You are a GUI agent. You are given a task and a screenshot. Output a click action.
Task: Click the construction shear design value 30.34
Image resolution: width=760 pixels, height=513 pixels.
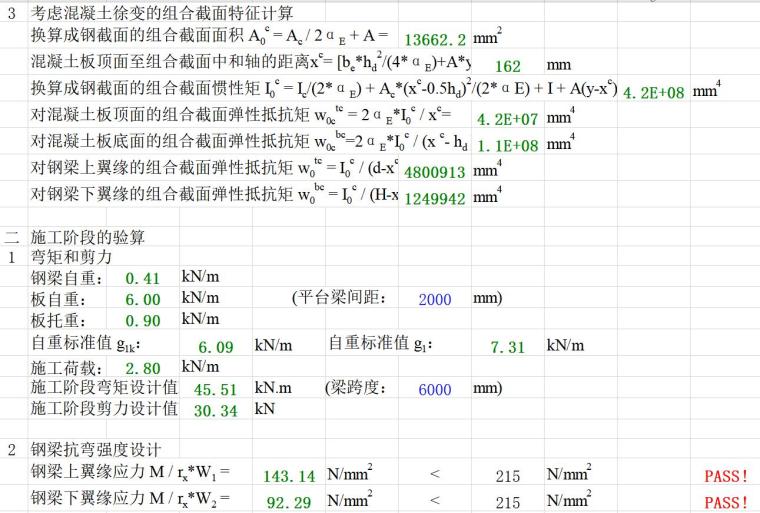(215, 410)
